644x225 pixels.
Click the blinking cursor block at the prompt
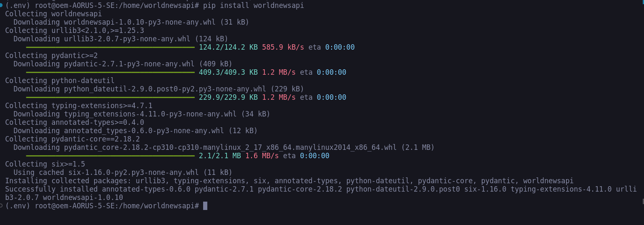point(205,206)
